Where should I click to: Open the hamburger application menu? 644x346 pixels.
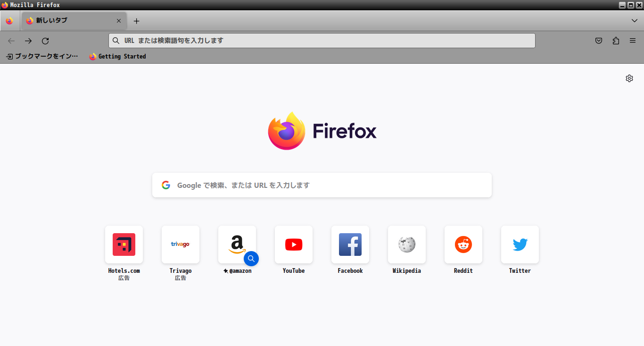coord(633,41)
